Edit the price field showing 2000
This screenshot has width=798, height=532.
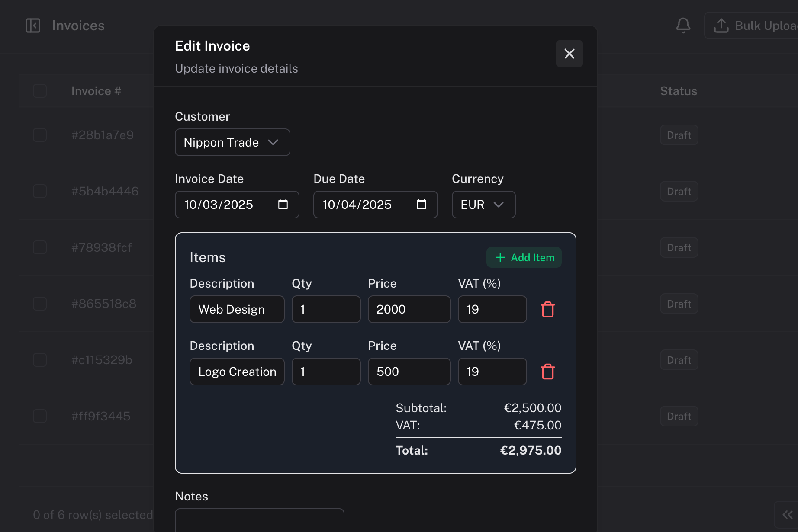click(409, 309)
